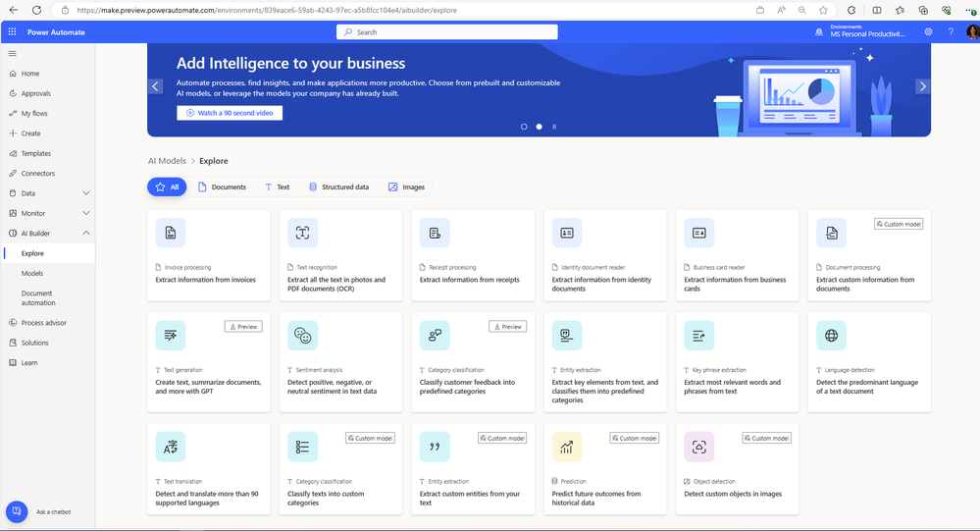This screenshot has height=531, width=980.
Task: Expand the Data menu chevron
Action: pyautogui.click(x=86, y=193)
